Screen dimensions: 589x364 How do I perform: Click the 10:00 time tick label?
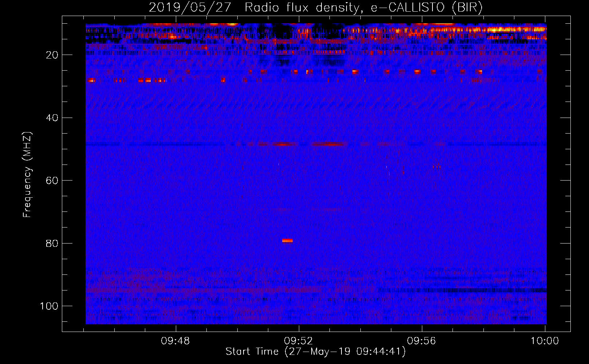[x=545, y=341]
